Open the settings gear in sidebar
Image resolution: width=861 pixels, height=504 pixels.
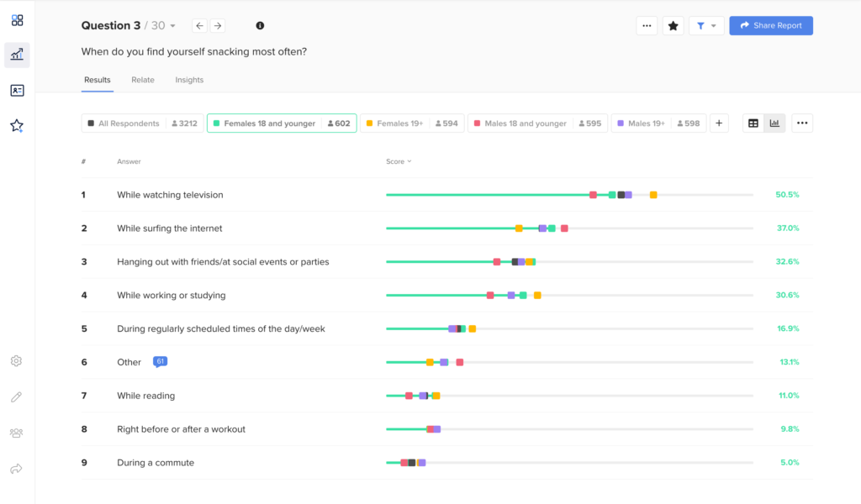(17, 361)
